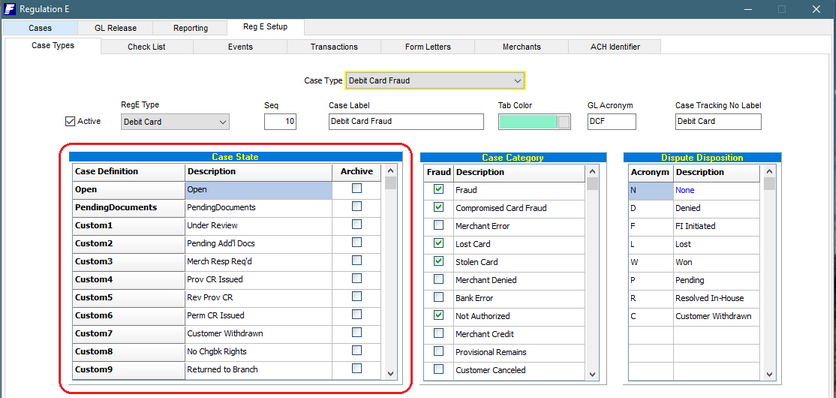Check the Merchant Error fraud checkbox
The image size is (836, 398).
pos(438,225)
